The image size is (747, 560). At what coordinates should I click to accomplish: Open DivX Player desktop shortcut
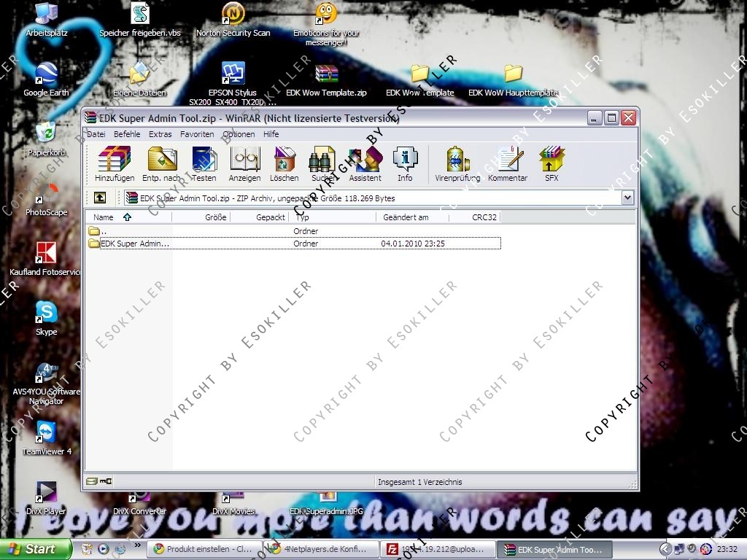pyautogui.click(x=46, y=498)
